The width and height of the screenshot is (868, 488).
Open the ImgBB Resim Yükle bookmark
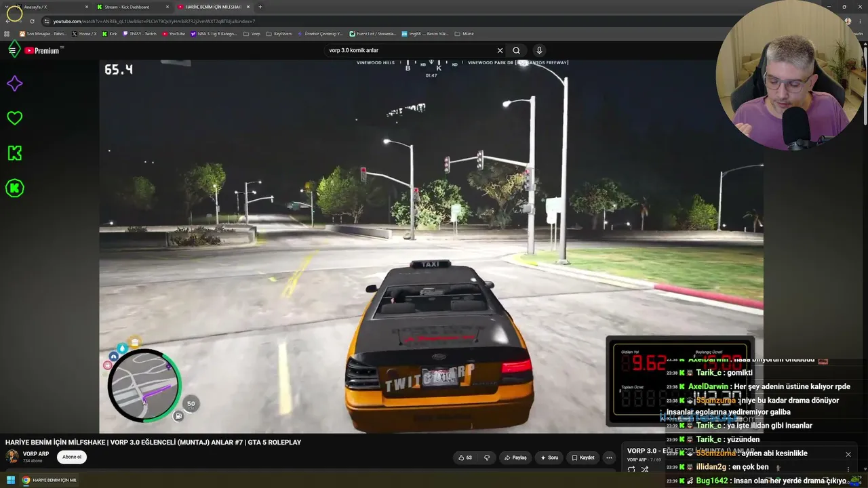click(425, 34)
